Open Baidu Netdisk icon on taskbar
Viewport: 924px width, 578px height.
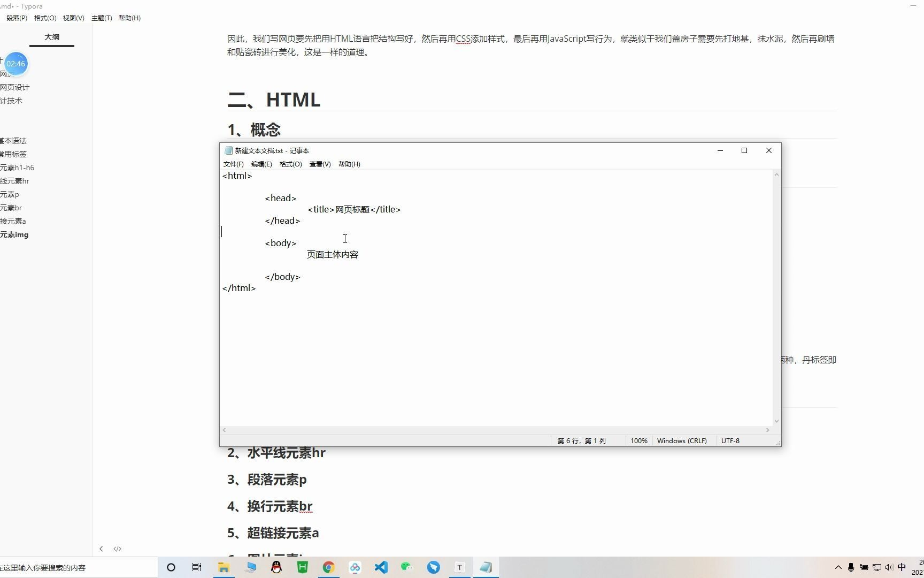[355, 567]
